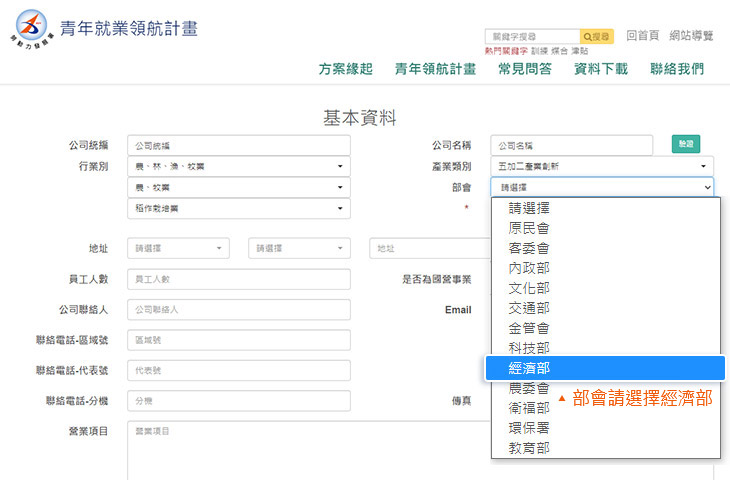Select 科技部 from the list
The width and height of the screenshot is (730, 480).
click(x=606, y=347)
